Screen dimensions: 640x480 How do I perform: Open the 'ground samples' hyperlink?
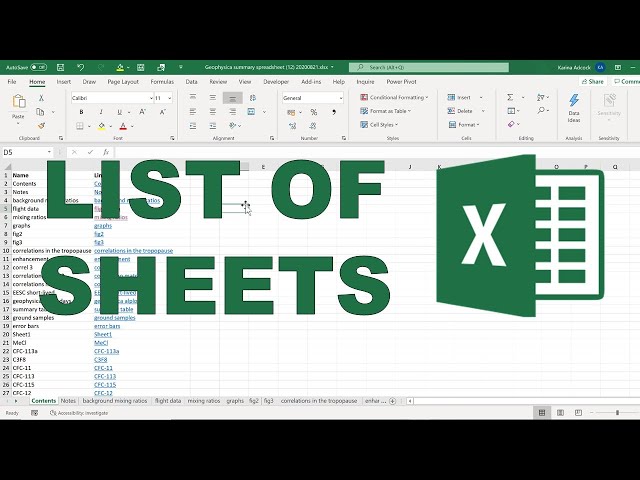[x=115, y=318]
